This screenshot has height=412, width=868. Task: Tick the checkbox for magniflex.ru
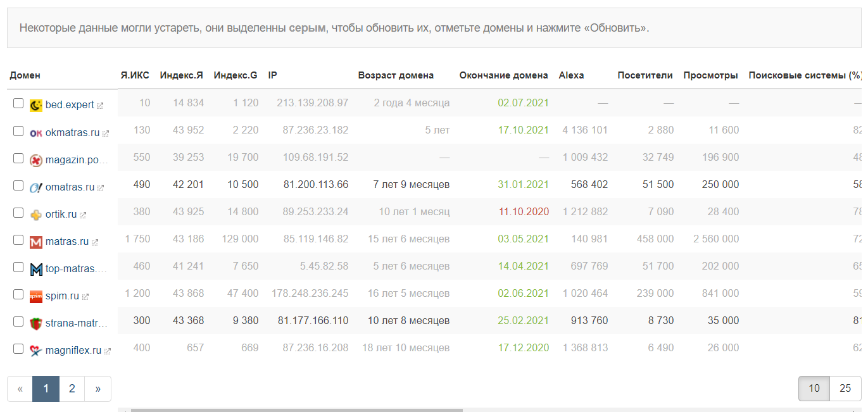(x=18, y=349)
